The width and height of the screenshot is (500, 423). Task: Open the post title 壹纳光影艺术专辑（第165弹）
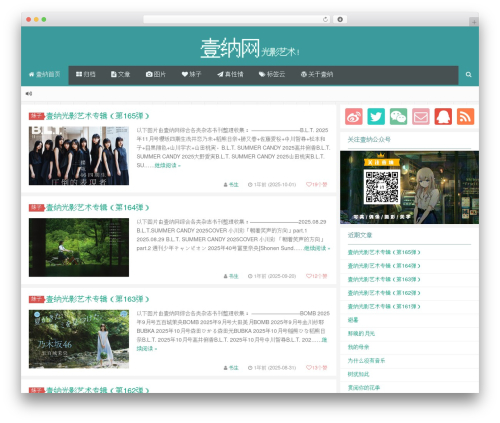click(97, 116)
